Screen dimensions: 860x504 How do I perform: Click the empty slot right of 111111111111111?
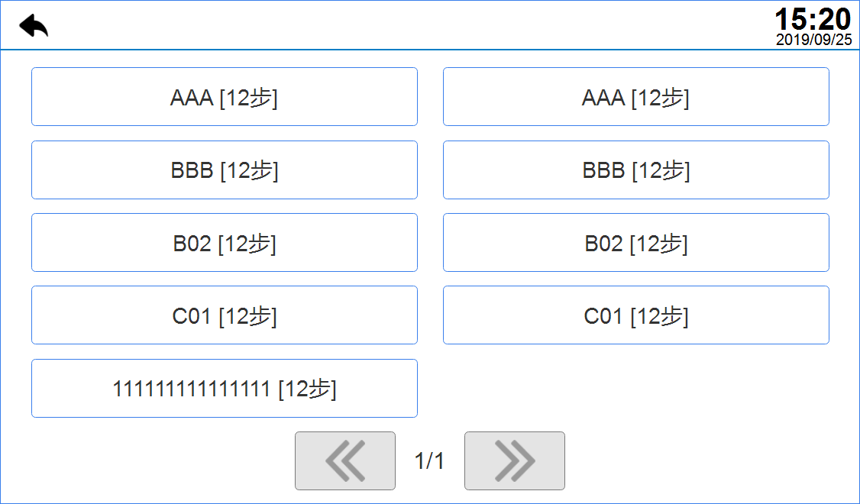[x=635, y=389]
